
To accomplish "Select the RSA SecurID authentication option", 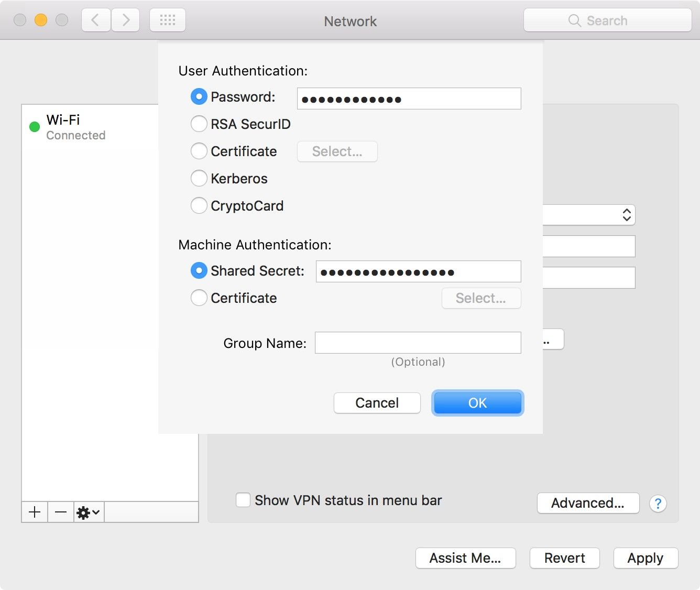I will click(x=199, y=124).
